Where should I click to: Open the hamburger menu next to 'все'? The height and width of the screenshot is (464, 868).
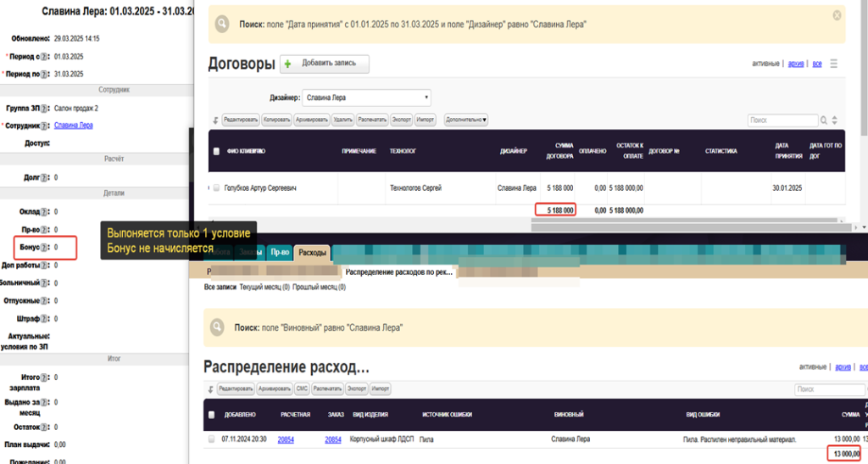[834, 64]
